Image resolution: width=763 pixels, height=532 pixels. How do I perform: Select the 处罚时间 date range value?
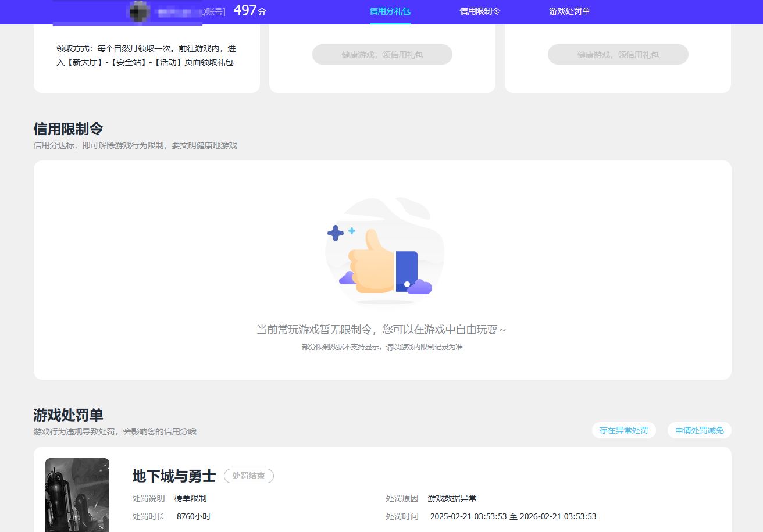click(513, 516)
